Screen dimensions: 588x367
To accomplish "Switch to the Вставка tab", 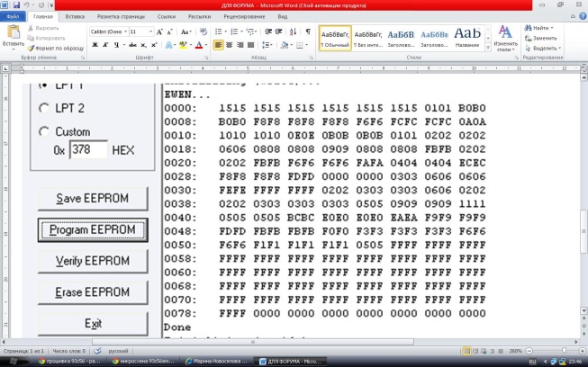I will pyautogui.click(x=75, y=16).
